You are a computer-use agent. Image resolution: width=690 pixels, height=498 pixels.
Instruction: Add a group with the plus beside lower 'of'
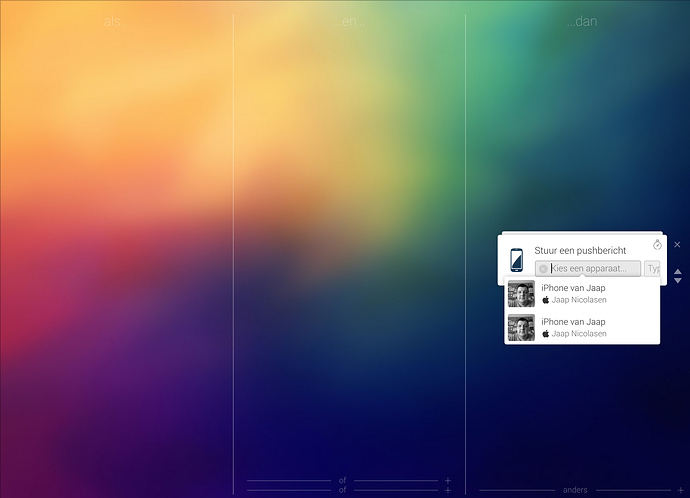[448, 490]
